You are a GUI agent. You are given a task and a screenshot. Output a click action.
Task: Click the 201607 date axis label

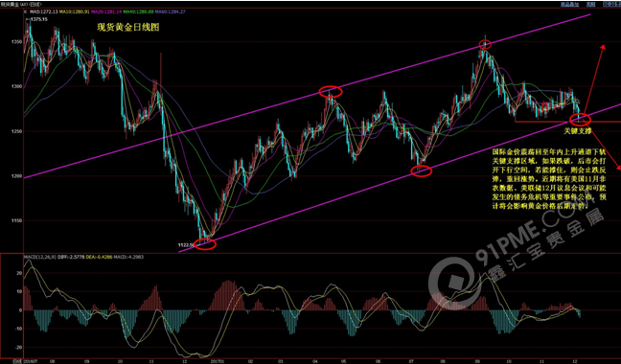[30, 361]
